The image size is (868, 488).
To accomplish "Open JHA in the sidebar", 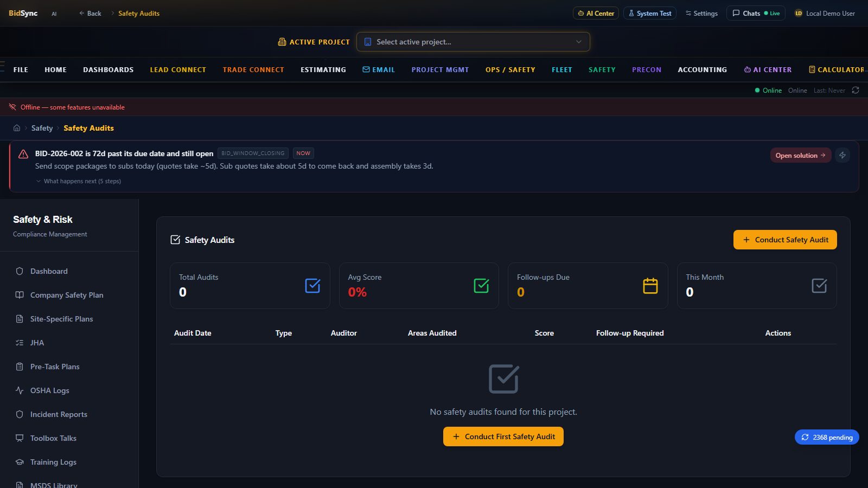I will pyautogui.click(x=69, y=343).
